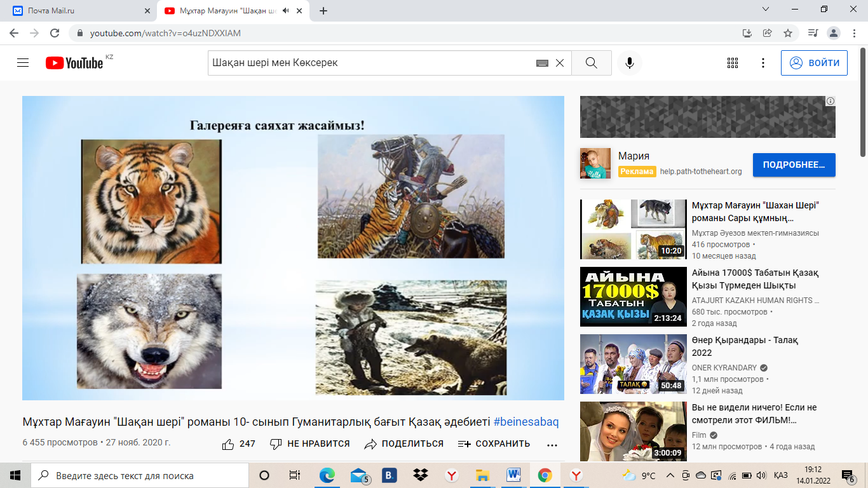Click the address bar URL

pyautogui.click(x=165, y=33)
